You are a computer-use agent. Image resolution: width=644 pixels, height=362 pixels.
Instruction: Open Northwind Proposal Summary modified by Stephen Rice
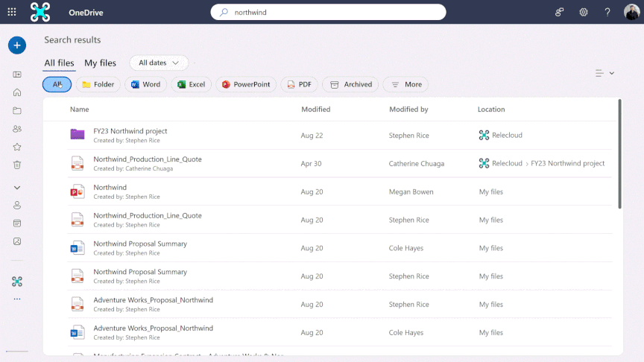click(140, 272)
